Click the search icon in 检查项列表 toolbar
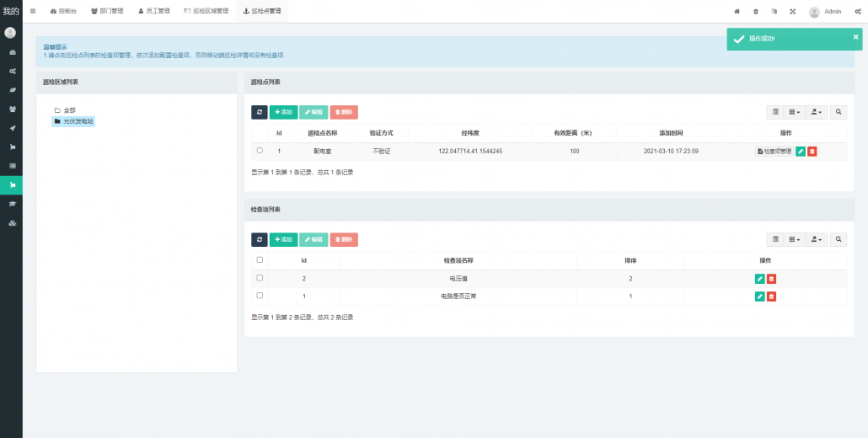This screenshot has width=868, height=438. click(839, 239)
